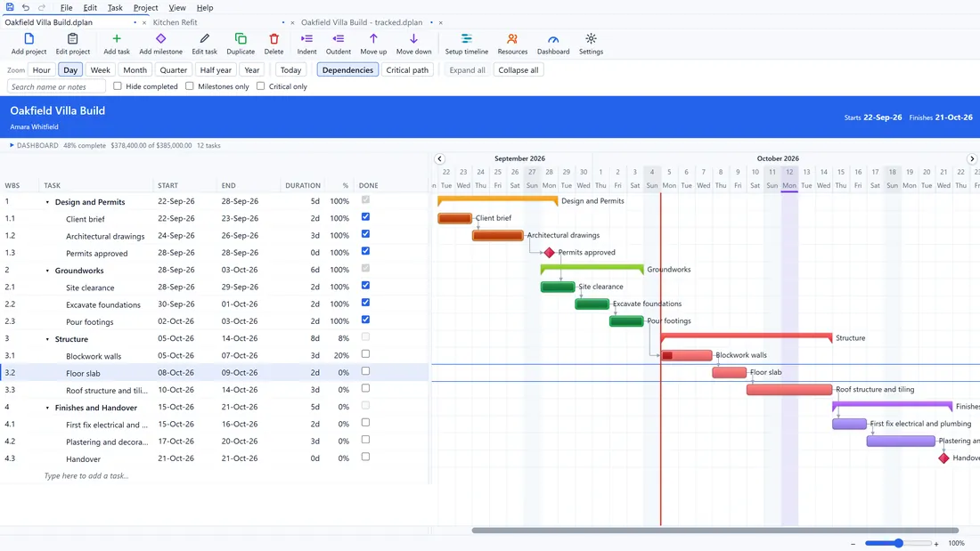Enable the Critical only checkbox

pyautogui.click(x=261, y=86)
